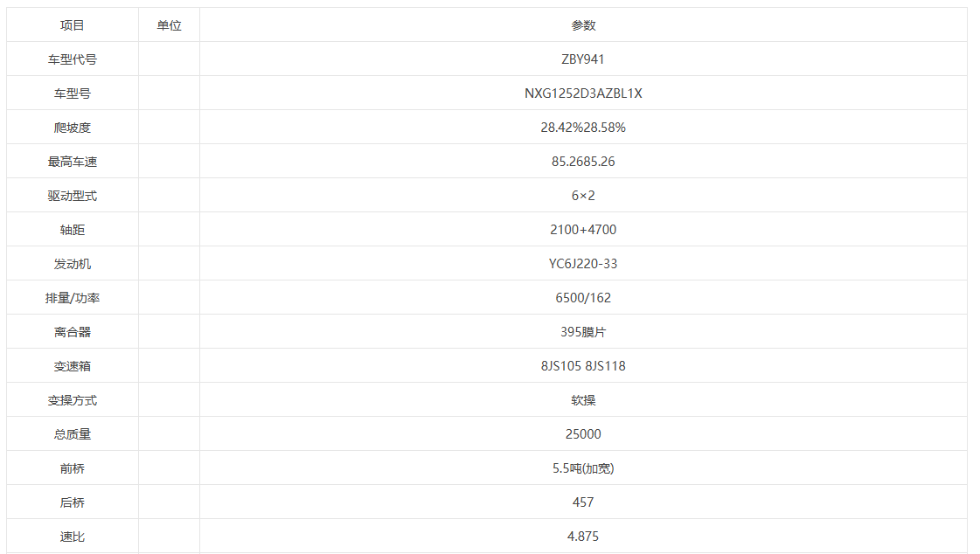Select the 28.42%28.58% gradeability value
The image size is (980, 554).
click(583, 128)
